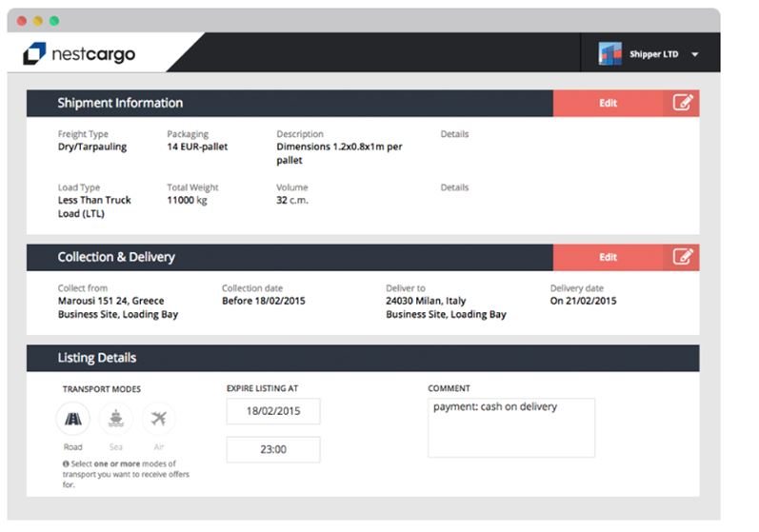Viewport: 759px width, 532px height.
Task: Click the green maximize window button
Action: click(x=54, y=20)
